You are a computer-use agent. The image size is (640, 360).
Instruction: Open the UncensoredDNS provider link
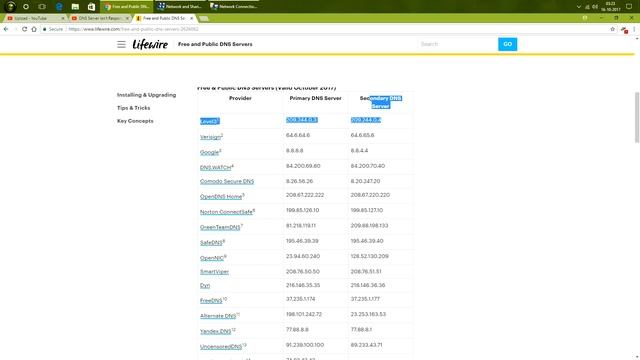pos(221,347)
